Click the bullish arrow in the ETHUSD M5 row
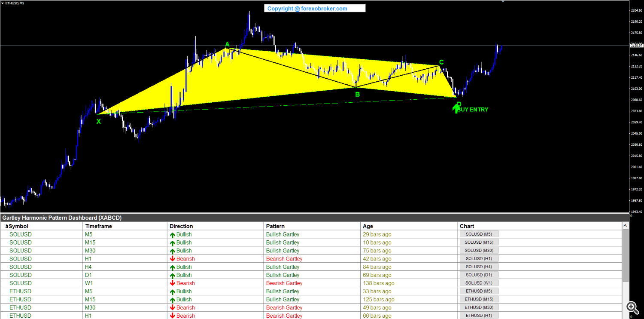Viewport: 644px width, 319px height. pos(173,291)
